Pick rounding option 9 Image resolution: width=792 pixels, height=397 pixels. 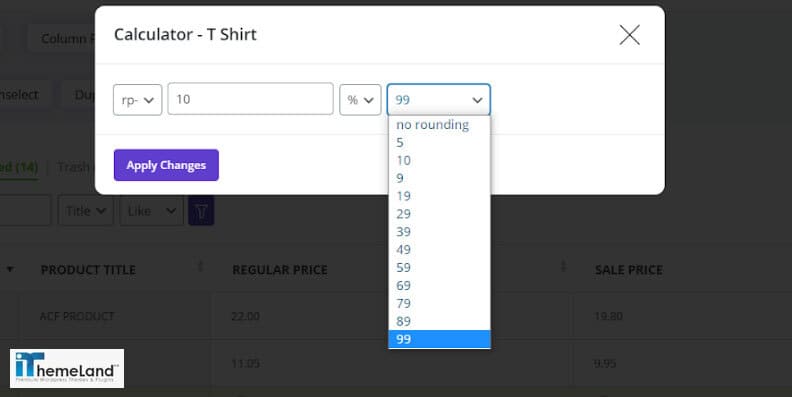click(x=439, y=178)
